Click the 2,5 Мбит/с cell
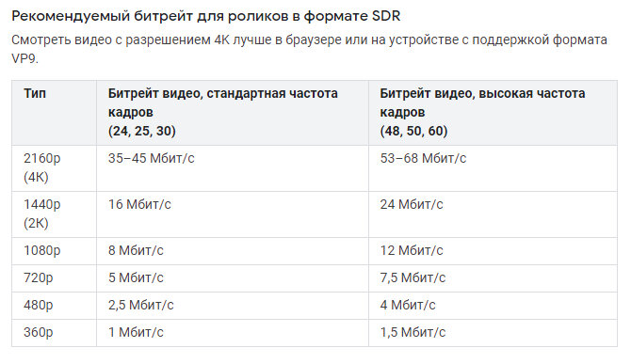631x364 pixels. (141, 306)
